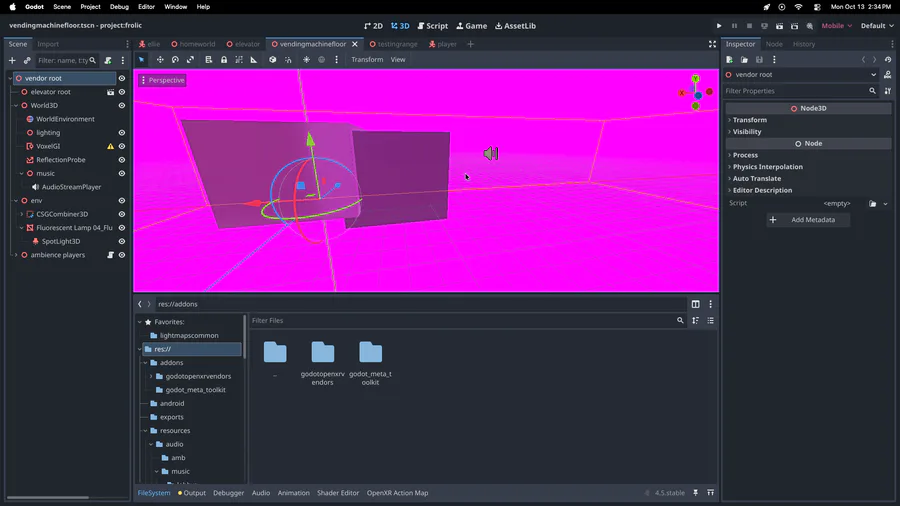Open the AssetLib workspace
Image resolution: width=900 pixels, height=506 pixels.
coord(515,26)
